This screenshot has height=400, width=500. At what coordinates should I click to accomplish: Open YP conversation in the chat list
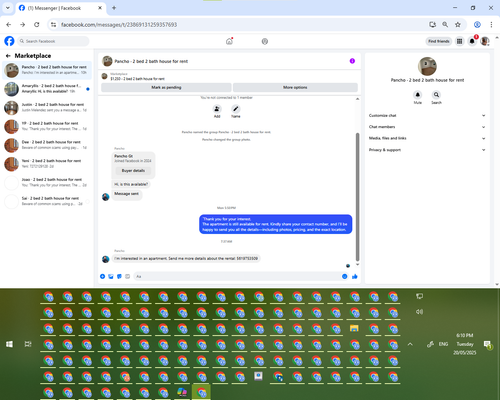(47, 126)
